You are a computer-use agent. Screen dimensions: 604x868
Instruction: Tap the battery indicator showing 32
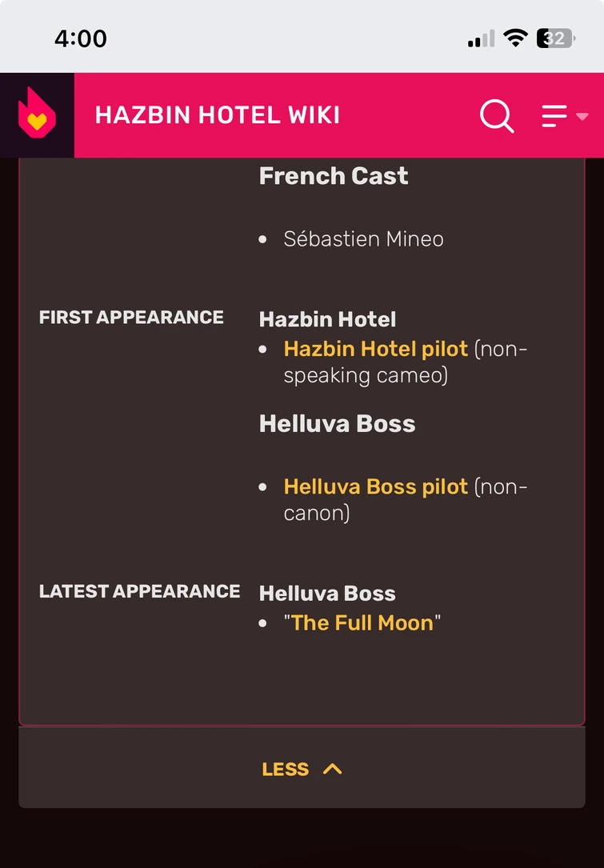coord(554,38)
